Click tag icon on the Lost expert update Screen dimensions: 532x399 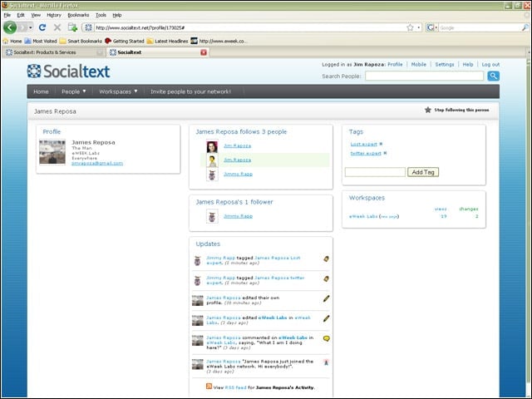(x=326, y=259)
